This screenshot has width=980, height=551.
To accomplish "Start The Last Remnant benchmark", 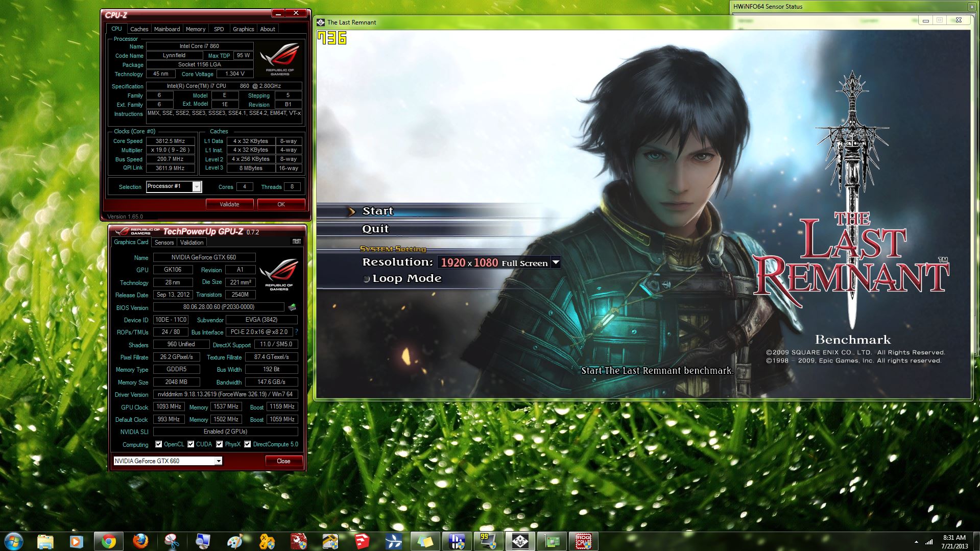I will pyautogui.click(x=377, y=211).
